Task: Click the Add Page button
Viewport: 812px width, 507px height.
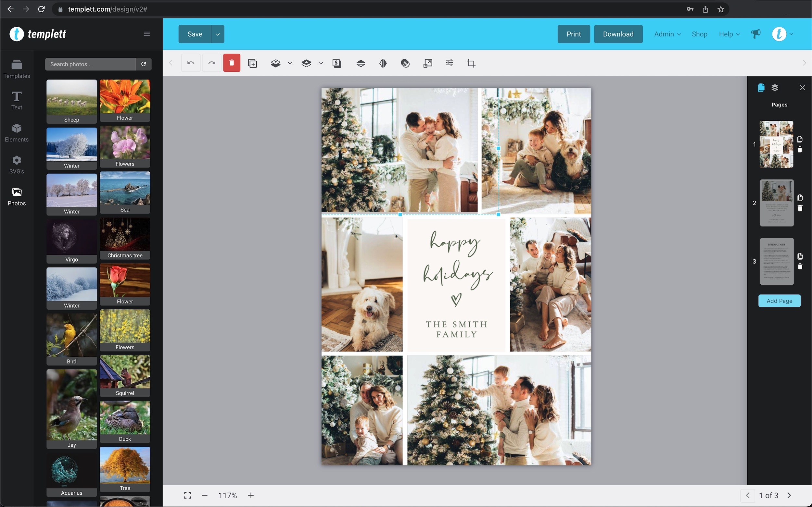Action: (x=779, y=301)
